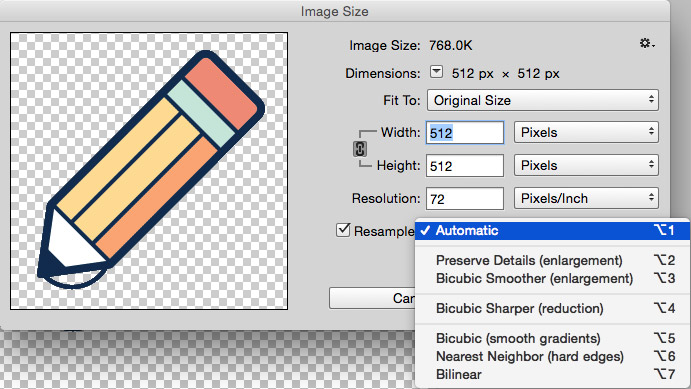Click the Image Size dialog title
The height and width of the screenshot is (389, 691).
point(334,11)
